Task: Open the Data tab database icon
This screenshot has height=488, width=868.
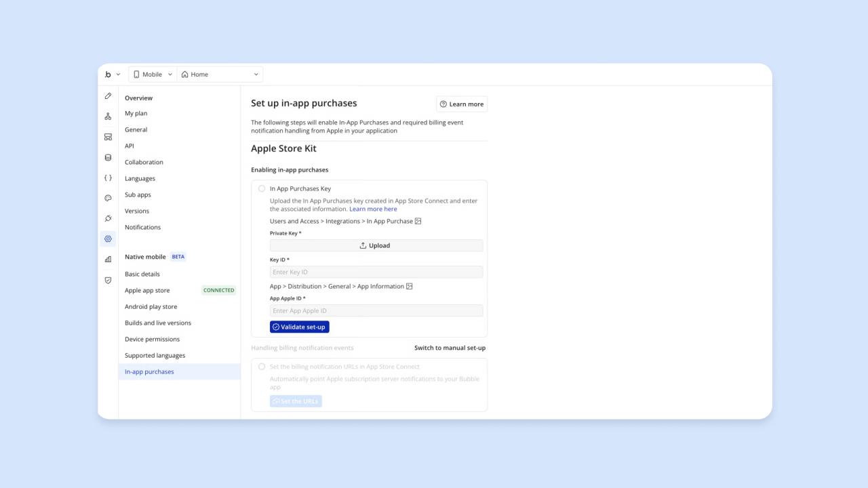Action: (108, 157)
